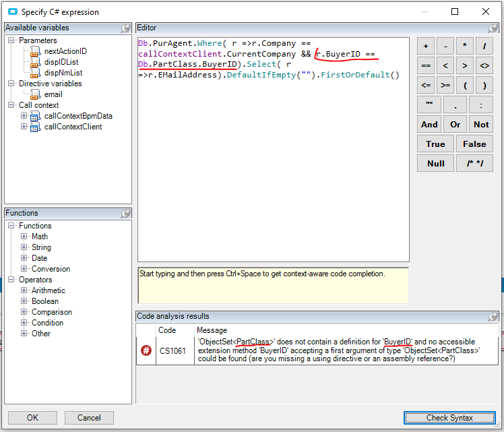
Task: Click the And operator button
Action: pyautogui.click(x=429, y=125)
